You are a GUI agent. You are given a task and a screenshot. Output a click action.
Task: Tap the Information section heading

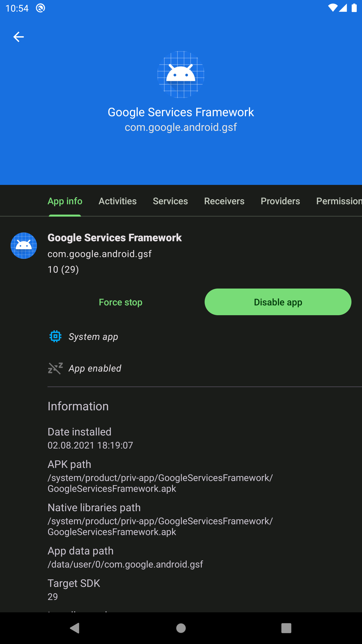tap(78, 406)
